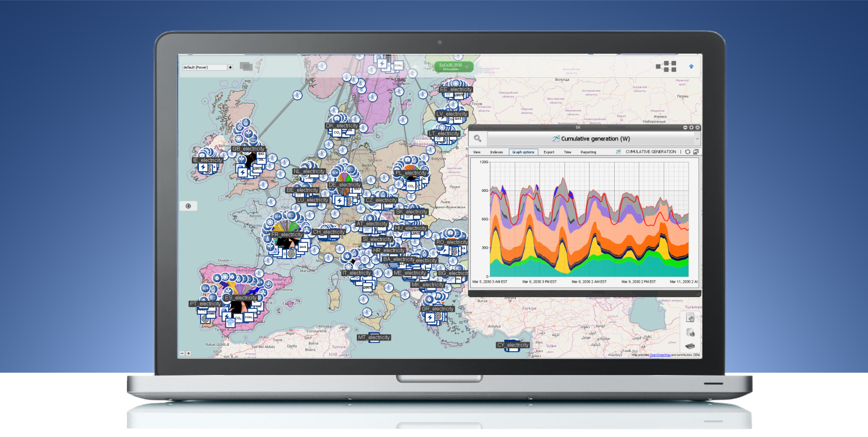This screenshot has height=437, width=868.
Task: Select the CH_electricity node label
Action: pos(329,232)
